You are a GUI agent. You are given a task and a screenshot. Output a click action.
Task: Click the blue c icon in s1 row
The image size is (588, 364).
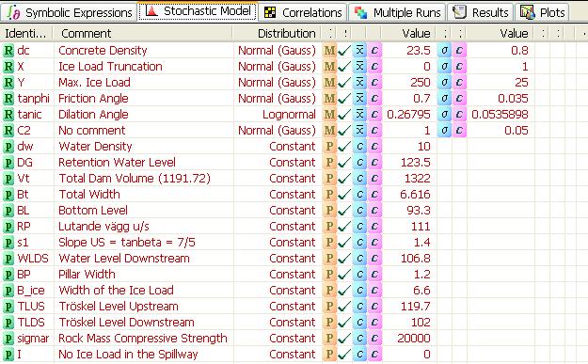[x=359, y=243]
